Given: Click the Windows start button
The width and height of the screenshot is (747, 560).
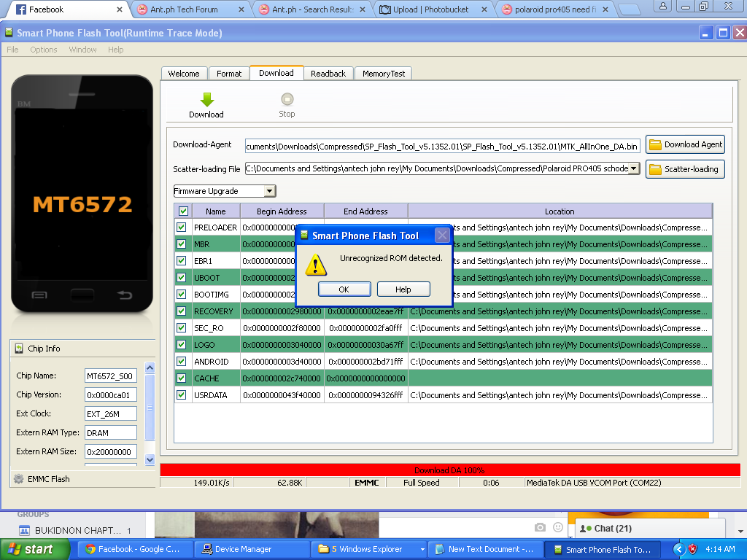Looking at the screenshot, I should click(35, 550).
